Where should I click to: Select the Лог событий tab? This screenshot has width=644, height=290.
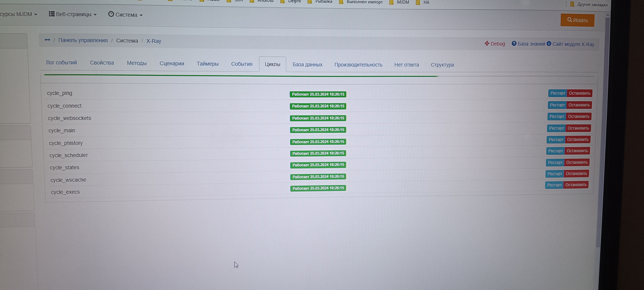point(61,63)
